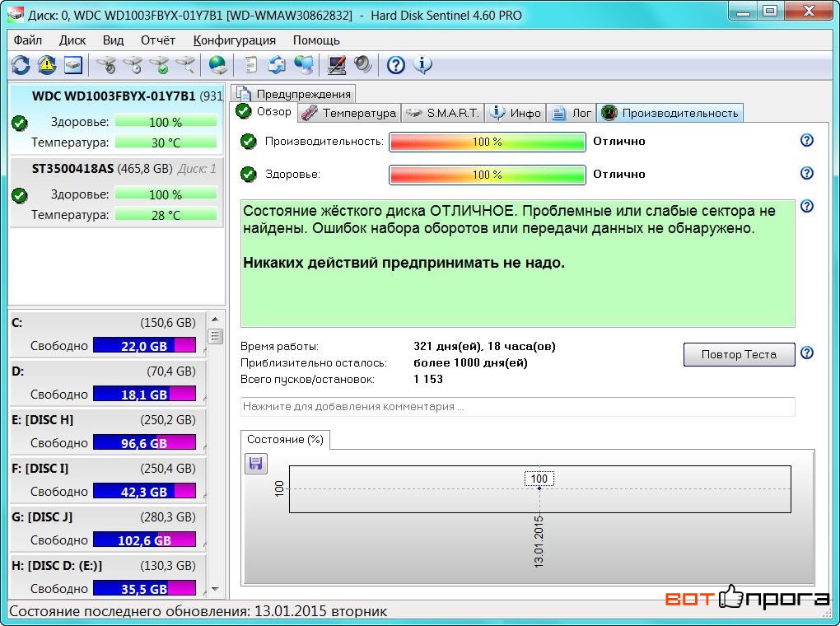Switch to the Предупреждения tab
Viewport: 840px width, 626px height.
point(293,94)
